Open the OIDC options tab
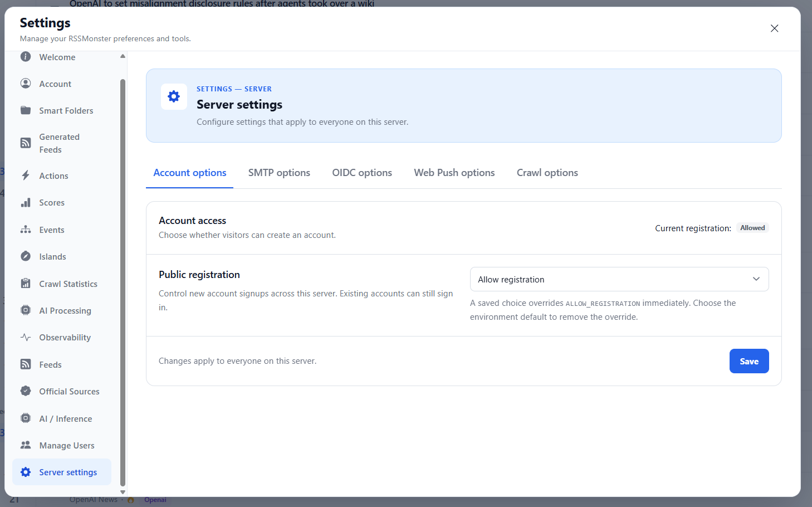 [362, 173]
